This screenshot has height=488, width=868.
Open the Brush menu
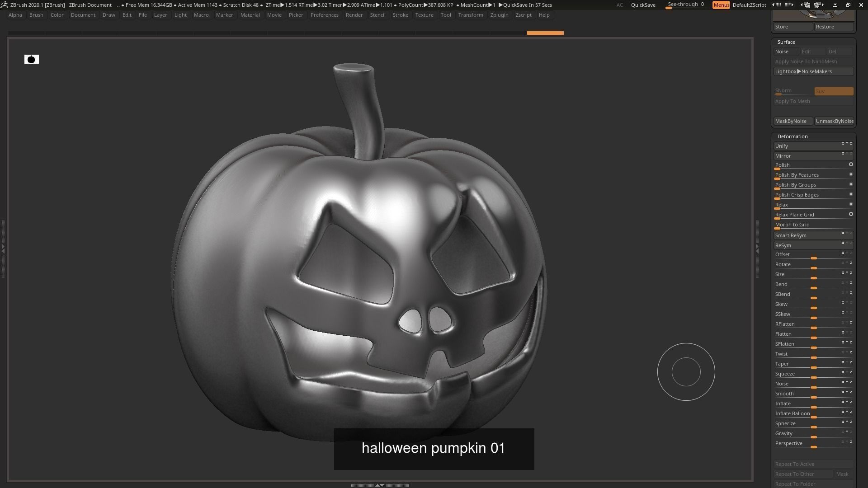pos(36,15)
